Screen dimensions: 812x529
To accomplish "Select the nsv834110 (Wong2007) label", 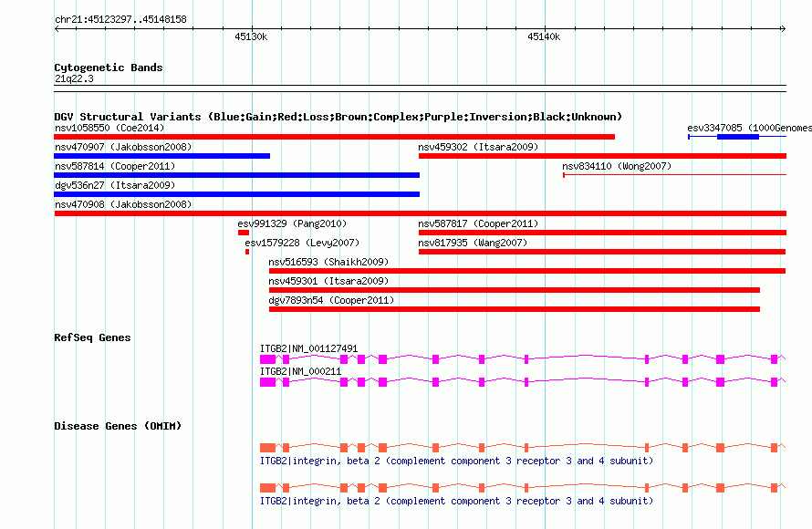I will (x=617, y=166).
